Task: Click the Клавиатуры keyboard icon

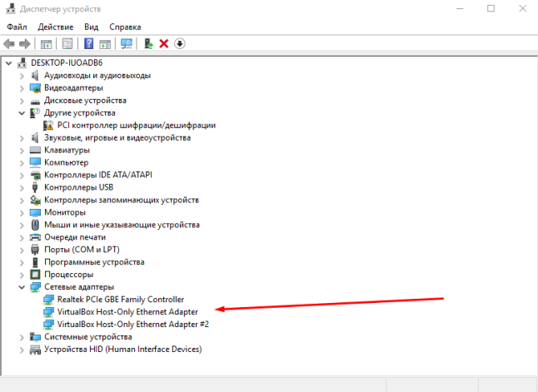Action: pyautogui.click(x=35, y=150)
